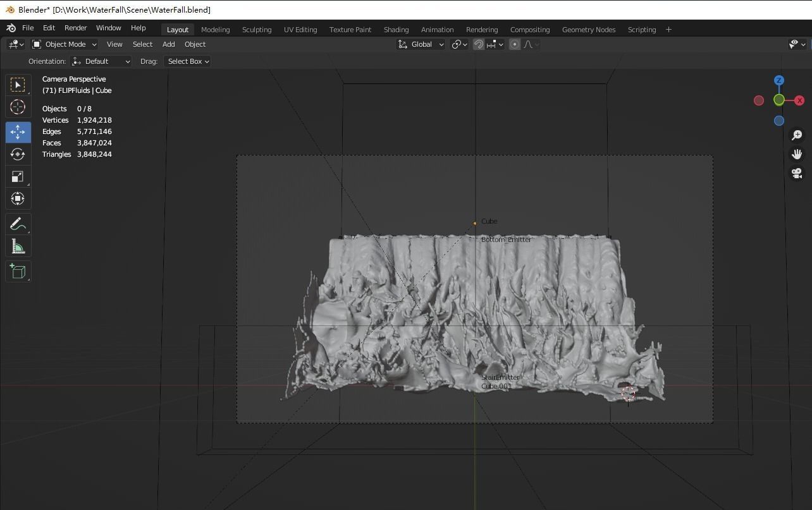The width and height of the screenshot is (812, 510).
Task: Click the pan hand viewport icon
Action: click(x=797, y=154)
